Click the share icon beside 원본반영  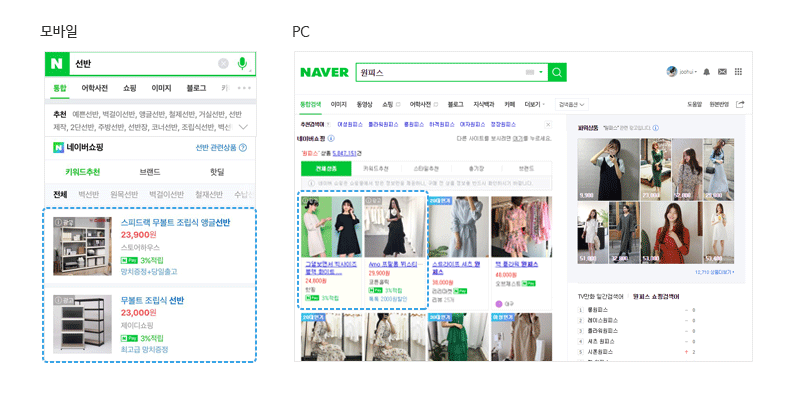[x=740, y=104]
